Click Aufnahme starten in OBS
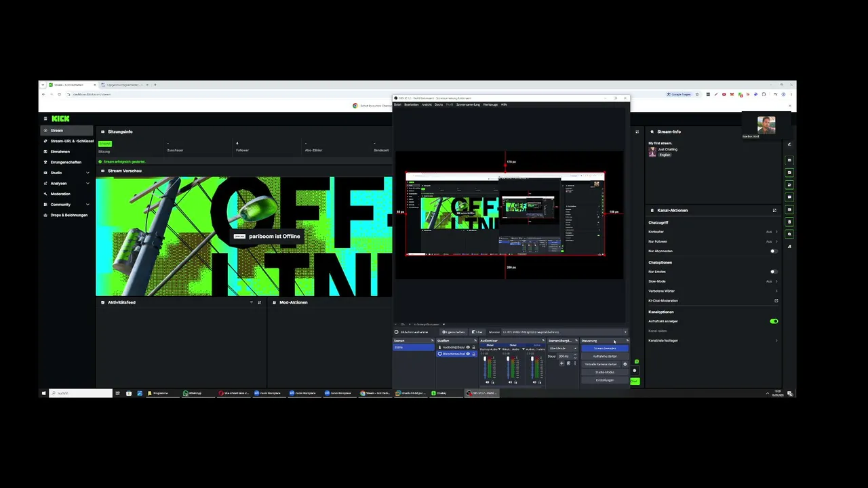The image size is (868, 488). pyautogui.click(x=605, y=357)
